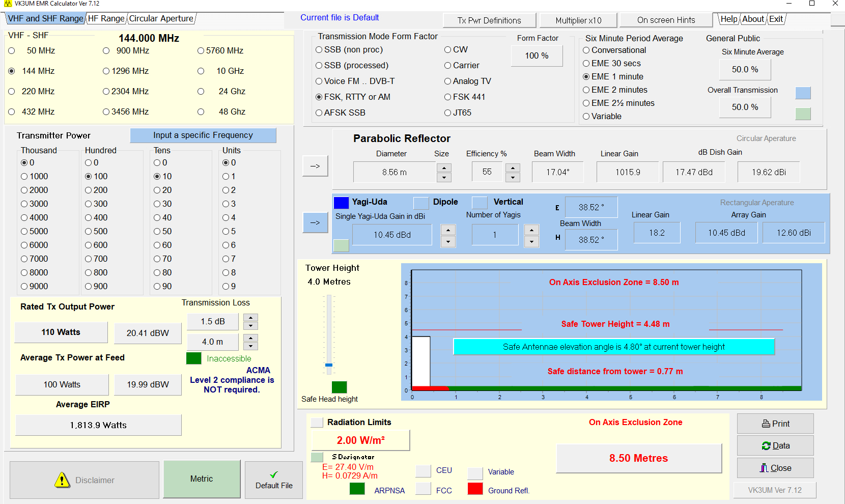
Task: Click the Parabolic Reflector transfer arrow
Action: (x=315, y=165)
